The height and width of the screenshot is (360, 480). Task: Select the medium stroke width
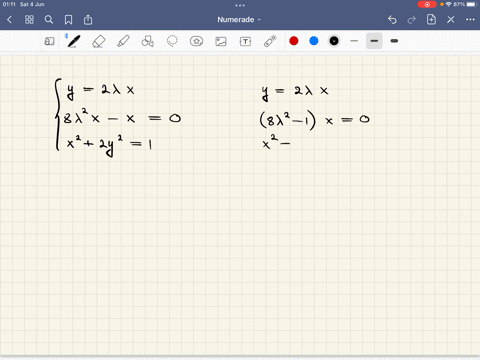point(374,41)
